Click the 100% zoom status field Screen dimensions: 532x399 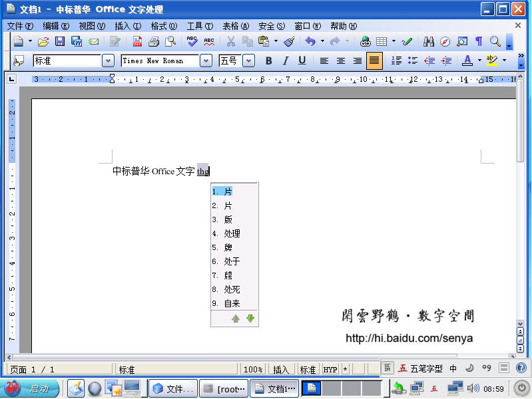click(253, 370)
